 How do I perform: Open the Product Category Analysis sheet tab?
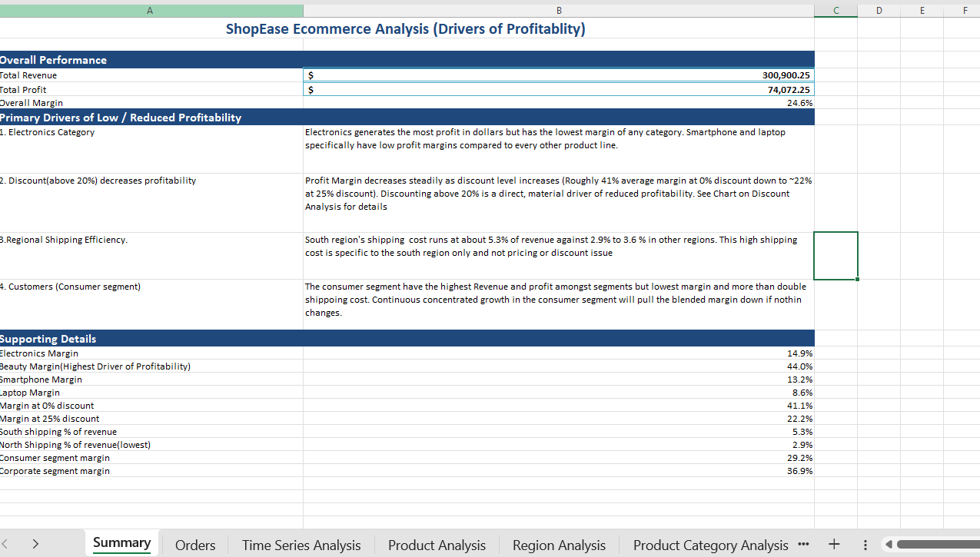click(x=710, y=545)
